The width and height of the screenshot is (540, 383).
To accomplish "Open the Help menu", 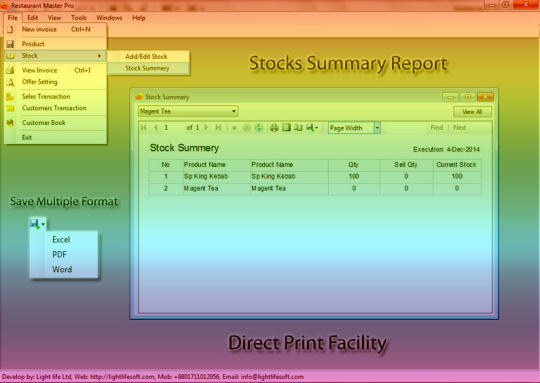I will 138,18.
